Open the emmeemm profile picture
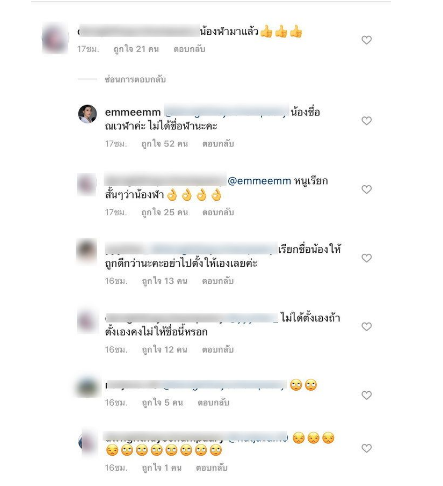Screen dimensions: 443x486 (x=87, y=114)
